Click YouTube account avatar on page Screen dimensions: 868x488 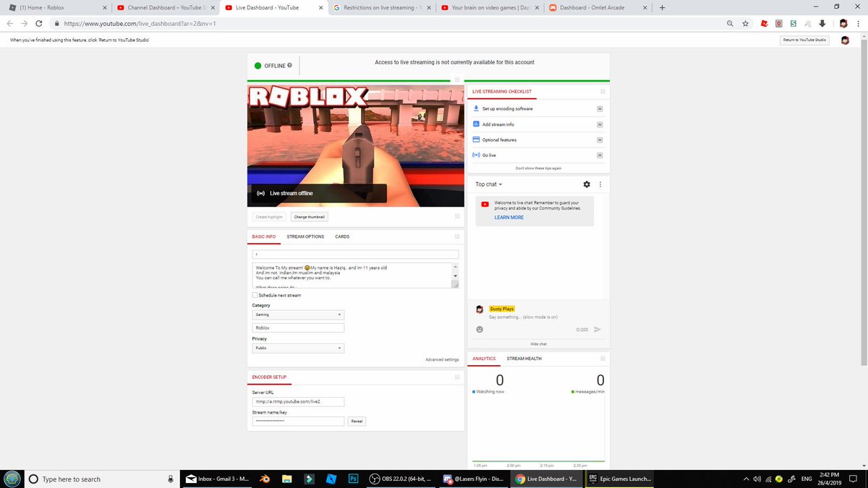pos(845,40)
